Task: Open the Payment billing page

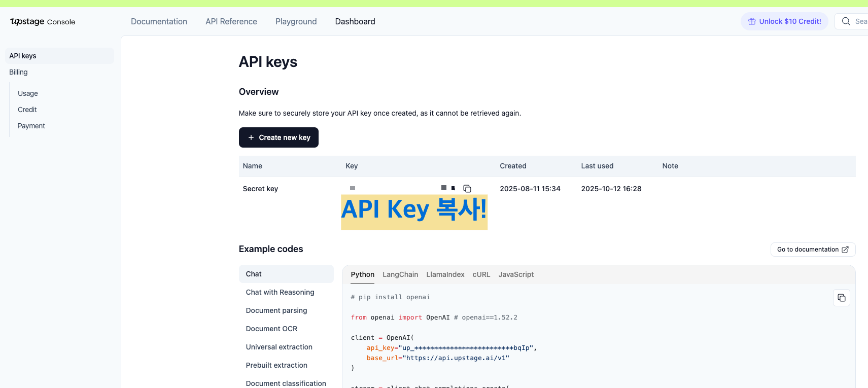Action: pos(31,126)
